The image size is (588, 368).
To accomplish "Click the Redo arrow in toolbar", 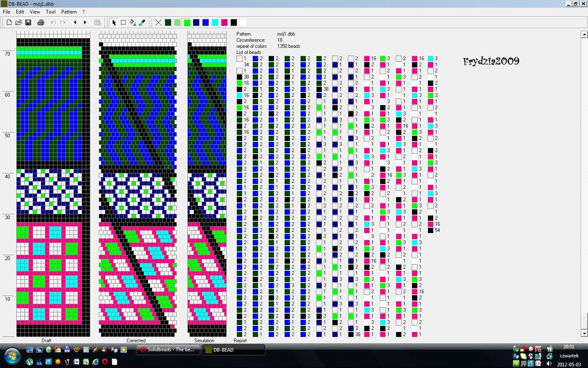I will [63, 22].
